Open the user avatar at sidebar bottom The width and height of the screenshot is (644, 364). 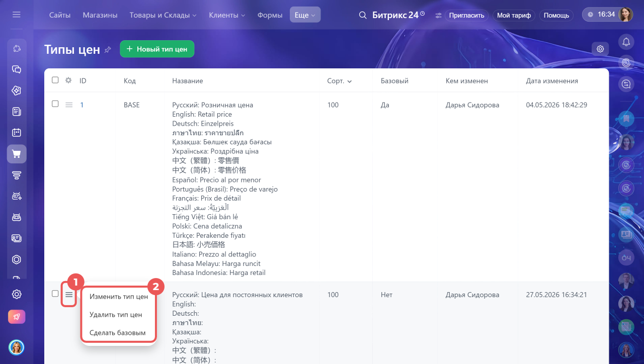17,347
